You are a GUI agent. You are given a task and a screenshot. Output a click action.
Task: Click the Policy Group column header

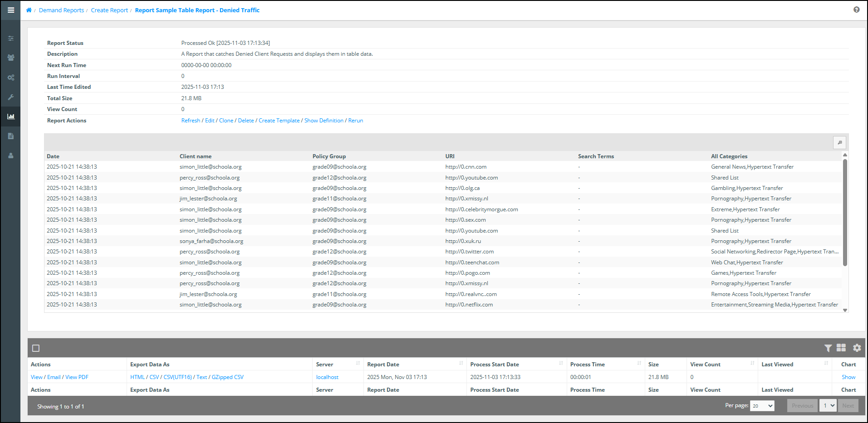point(329,156)
